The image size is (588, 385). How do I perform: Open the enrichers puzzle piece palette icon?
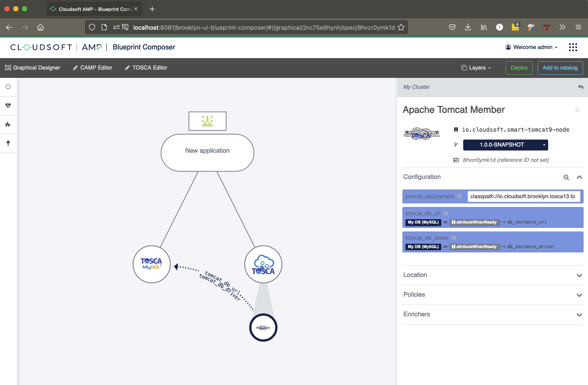8,124
